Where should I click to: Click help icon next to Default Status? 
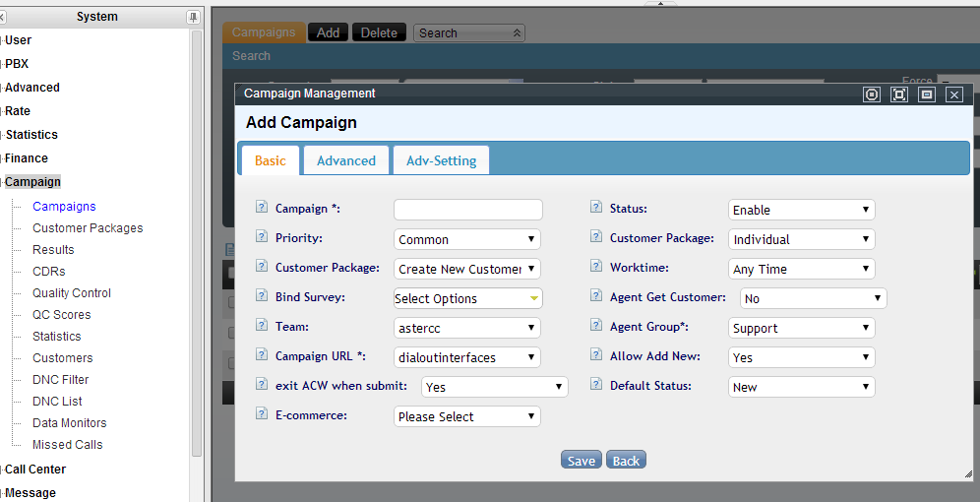[596, 385]
